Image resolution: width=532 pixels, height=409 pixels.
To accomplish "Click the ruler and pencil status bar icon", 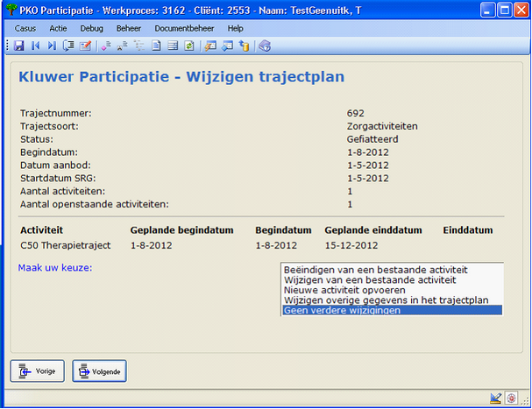I will (x=496, y=398).
